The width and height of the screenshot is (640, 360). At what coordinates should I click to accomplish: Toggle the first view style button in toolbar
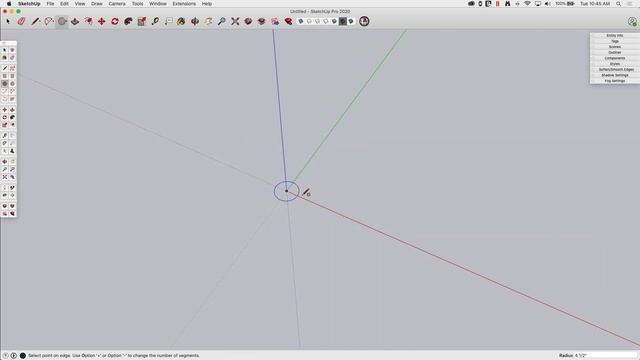click(x=301, y=21)
